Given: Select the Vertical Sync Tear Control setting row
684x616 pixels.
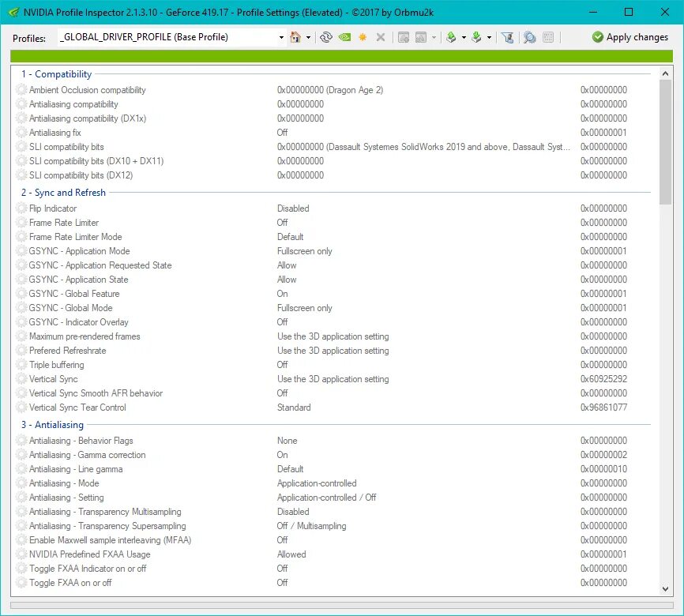Looking at the screenshot, I should (335, 408).
